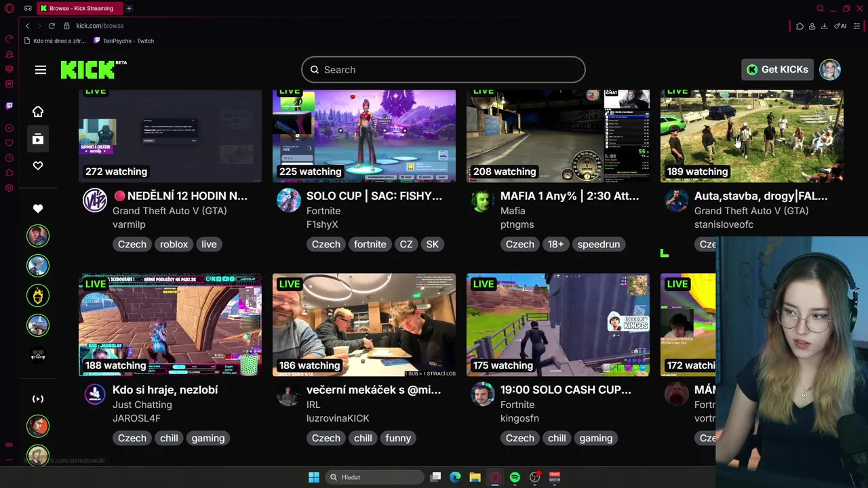Go to Home in Kick sidebar

pos(38,111)
